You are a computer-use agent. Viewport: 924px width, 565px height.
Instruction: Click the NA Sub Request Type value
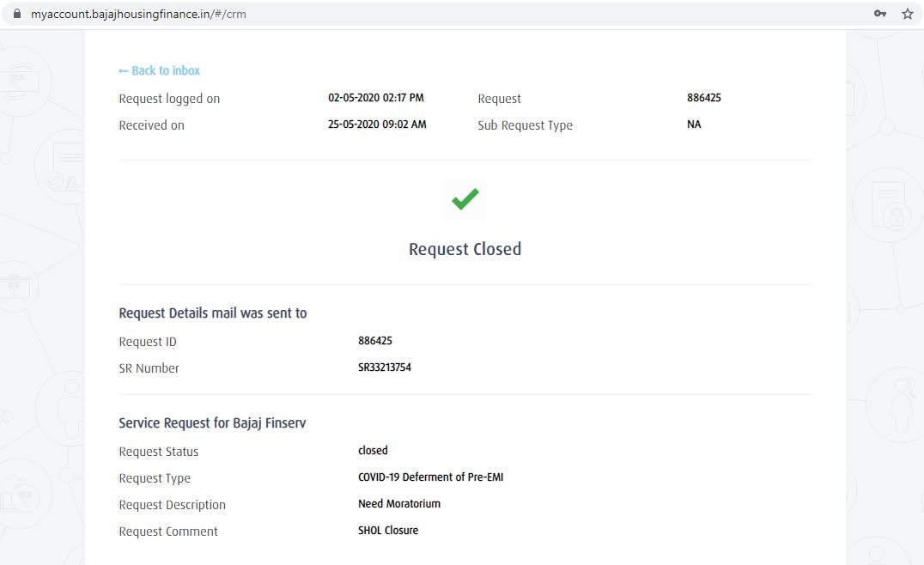point(694,125)
